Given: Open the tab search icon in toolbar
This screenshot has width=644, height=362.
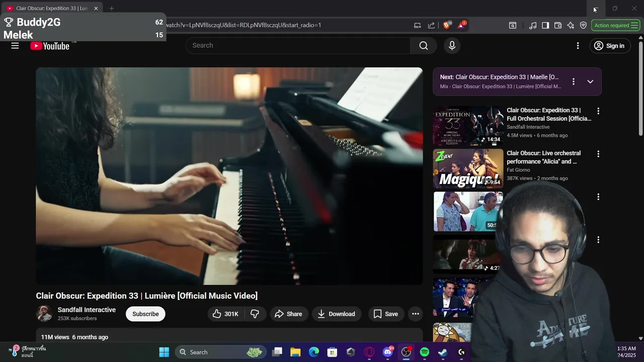Looking at the screenshot, I should click(513, 25).
